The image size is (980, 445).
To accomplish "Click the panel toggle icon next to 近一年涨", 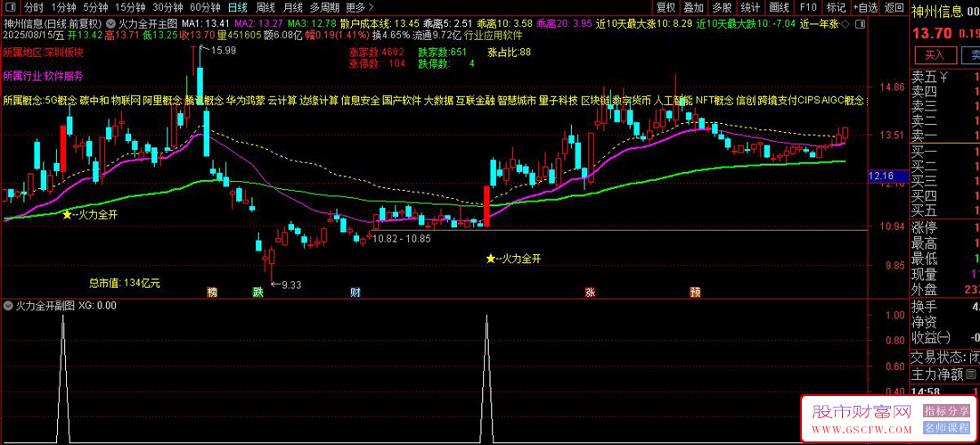I will [862, 24].
